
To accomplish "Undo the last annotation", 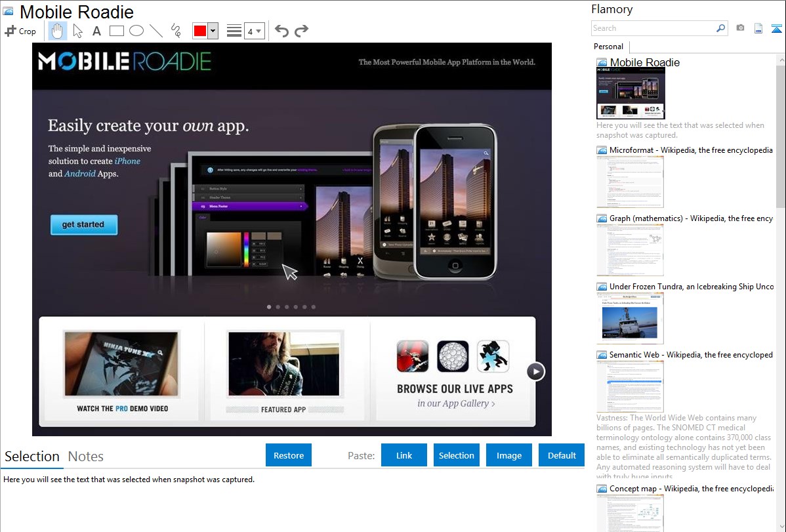I will [x=281, y=31].
